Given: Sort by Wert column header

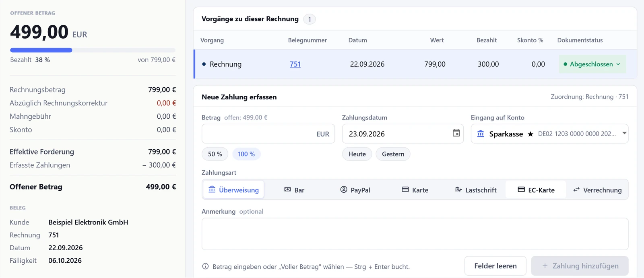Looking at the screenshot, I should pyautogui.click(x=437, y=40).
